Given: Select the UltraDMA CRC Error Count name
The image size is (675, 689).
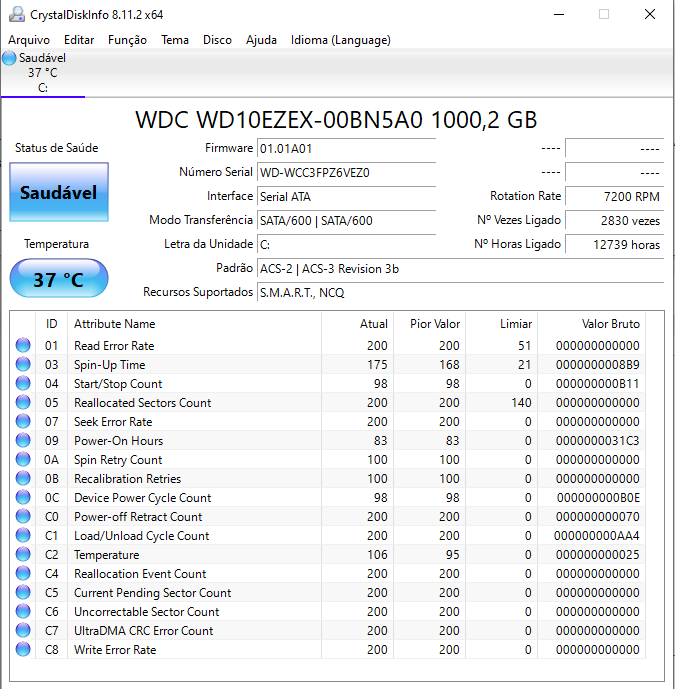Looking at the screenshot, I should 143,631.
